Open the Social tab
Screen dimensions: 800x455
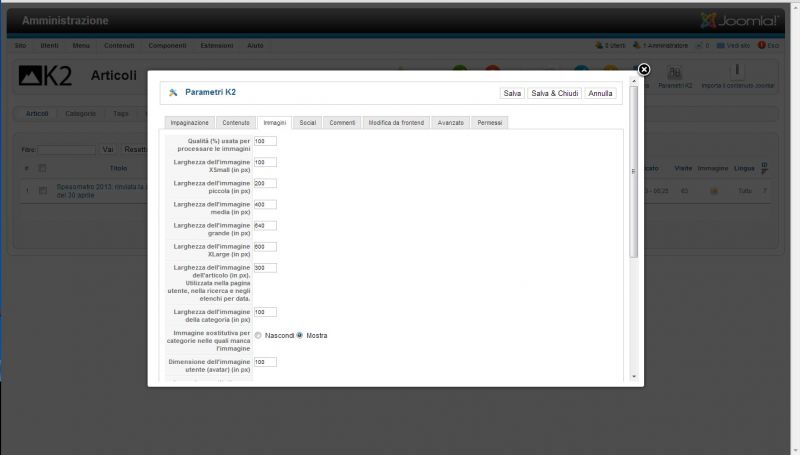click(308, 122)
